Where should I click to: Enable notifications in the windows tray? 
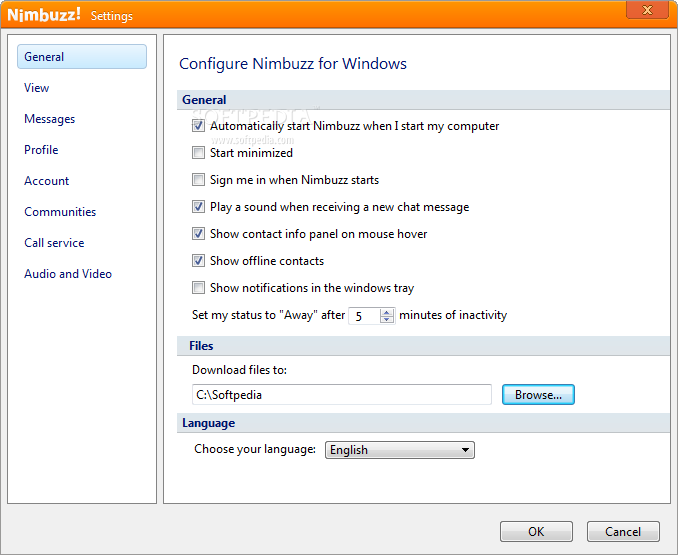coord(198,288)
